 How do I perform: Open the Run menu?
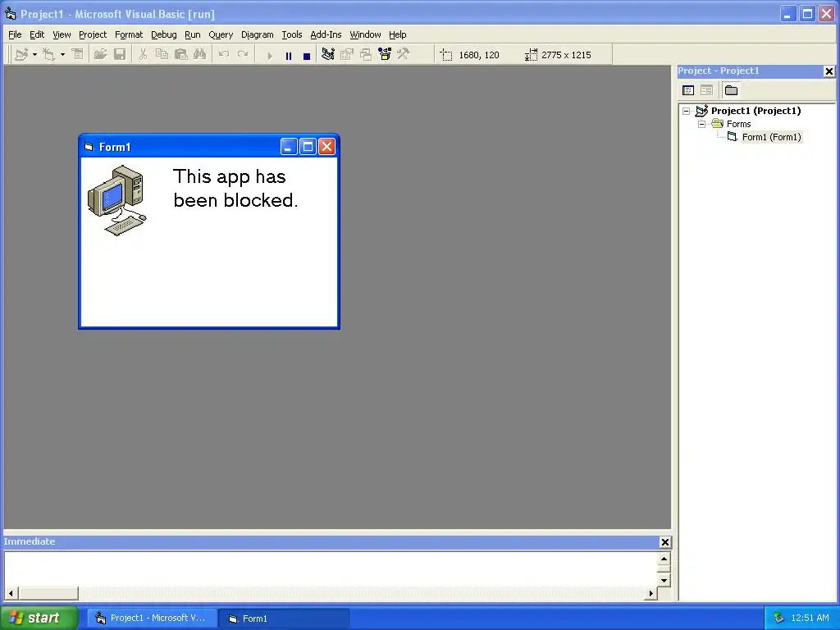click(x=192, y=34)
